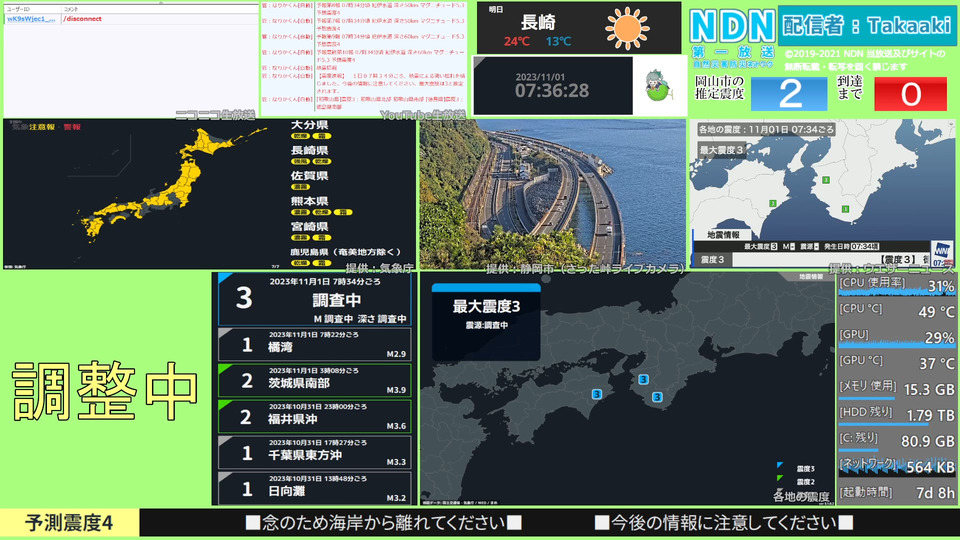Click the 震度3 legend flag on the dark map
The height and width of the screenshot is (540, 960).
pyautogui.click(x=779, y=467)
